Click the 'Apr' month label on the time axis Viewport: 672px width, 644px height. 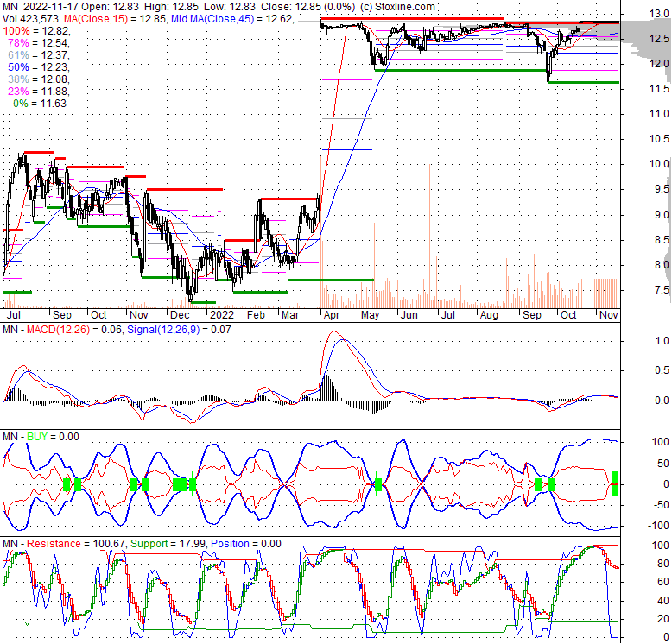pyautogui.click(x=332, y=315)
